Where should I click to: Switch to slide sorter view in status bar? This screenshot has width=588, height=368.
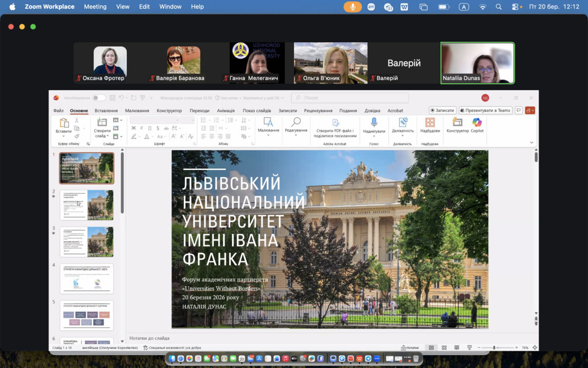(x=444, y=347)
